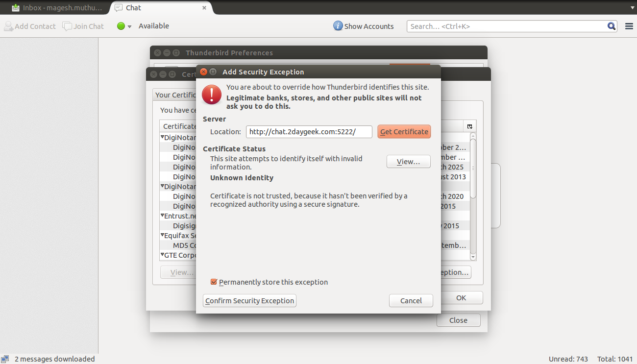The image size is (637, 364).
Task: Select the Digisig certificate row
Action: (184, 226)
